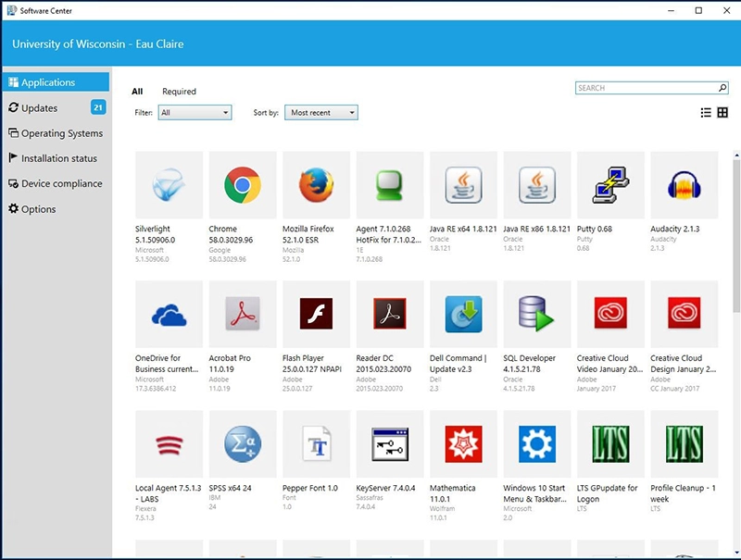This screenshot has width=741, height=560.
Task: Select the SQL Developer 4.1.5.21.78 icon
Action: pos(537,314)
